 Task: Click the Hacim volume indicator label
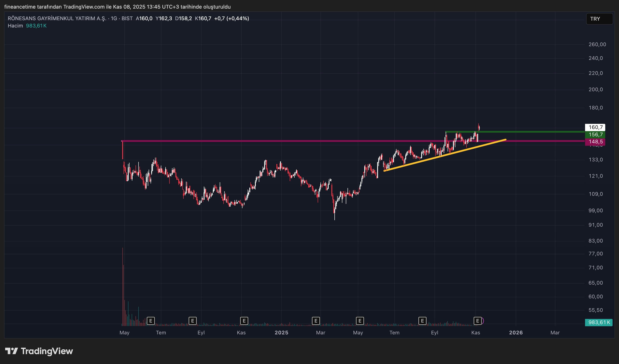pos(15,26)
